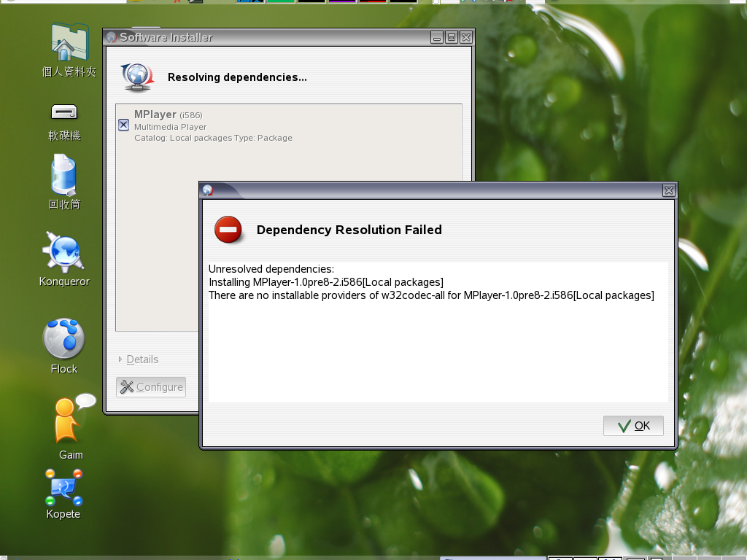Launch the Flock browser desktop icon
This screenshot has height=560, width=747.
64,346
